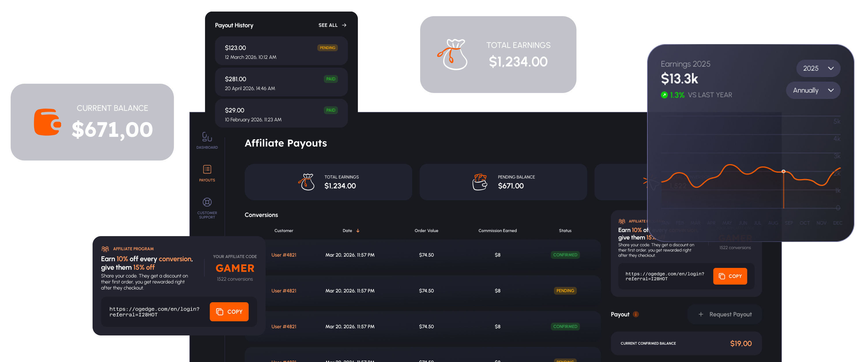Click the Order Value column header

426,231
